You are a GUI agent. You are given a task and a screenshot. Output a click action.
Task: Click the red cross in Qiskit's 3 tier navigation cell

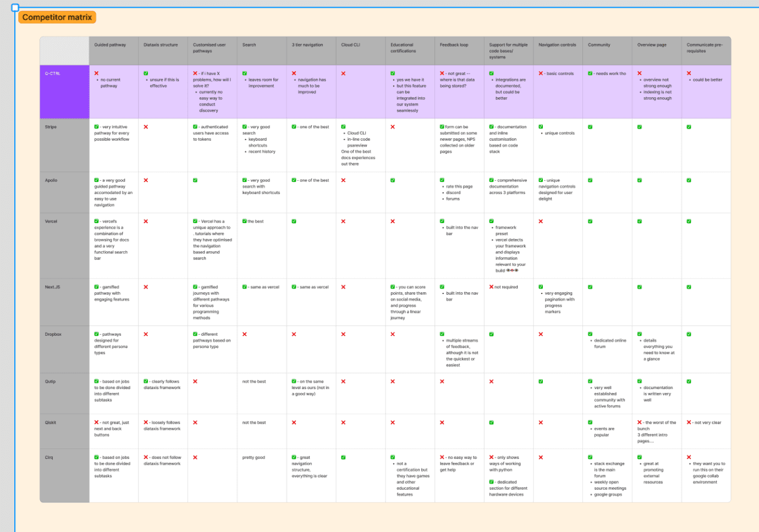click(x=294, y=423)
